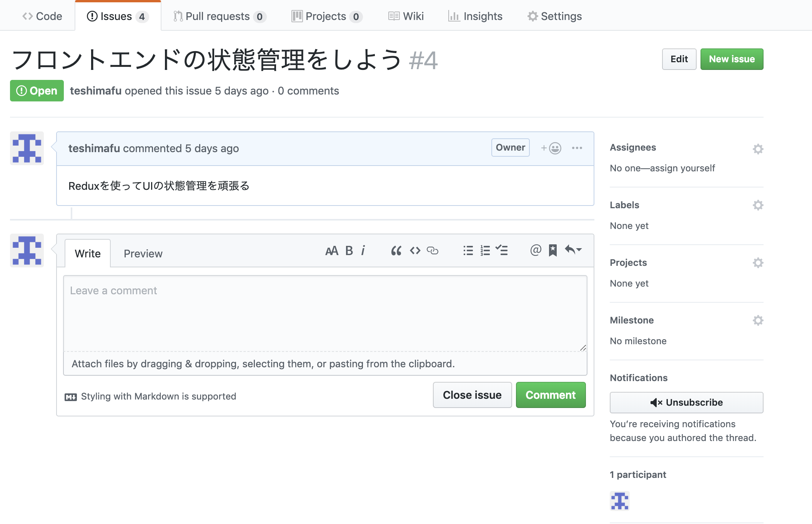Viewport: 812px width, 524px height.
Task: Open the Labels settings gear
Action: point(758,205)
